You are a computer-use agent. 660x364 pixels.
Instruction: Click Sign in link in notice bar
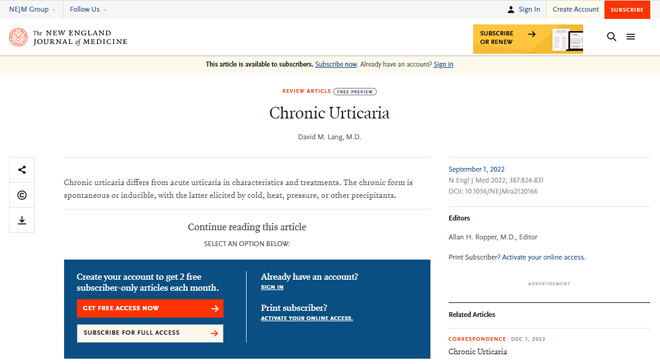coord(443,64)
